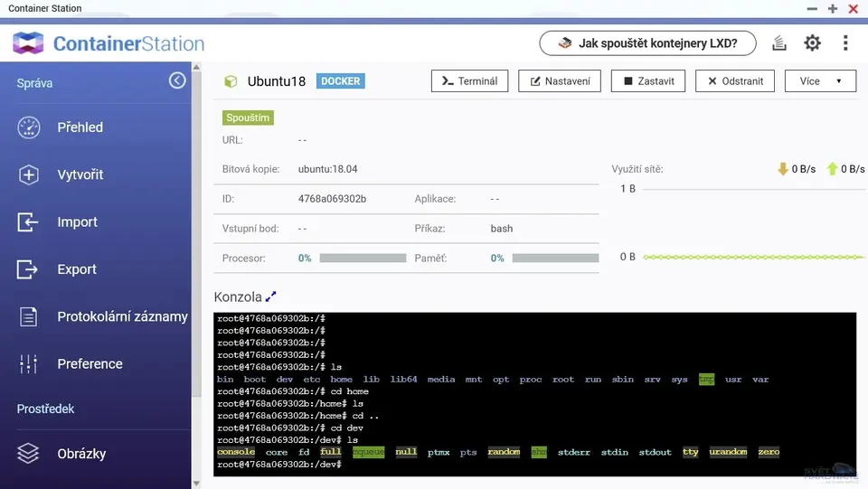Click the Vytvořit plus icon
Viewport: 868px width, 489px height.
29,174
